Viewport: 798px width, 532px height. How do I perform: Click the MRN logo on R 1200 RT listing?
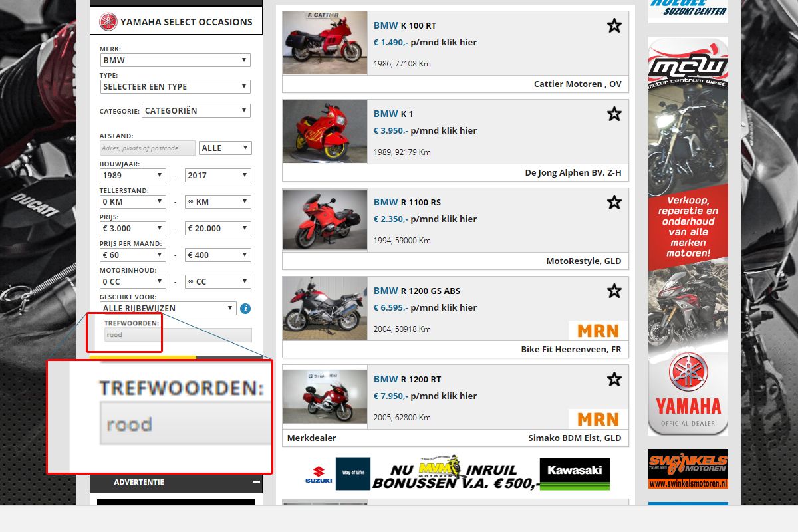tap(598, 419)
